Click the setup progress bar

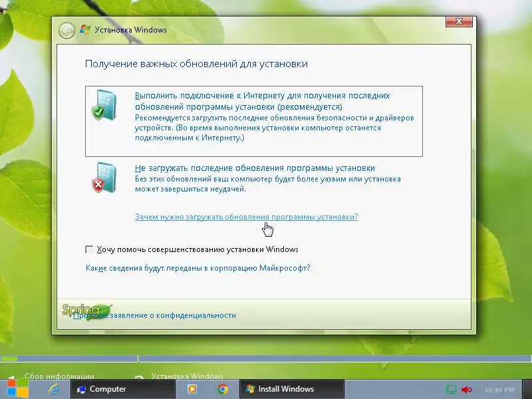tap(266, 358)
